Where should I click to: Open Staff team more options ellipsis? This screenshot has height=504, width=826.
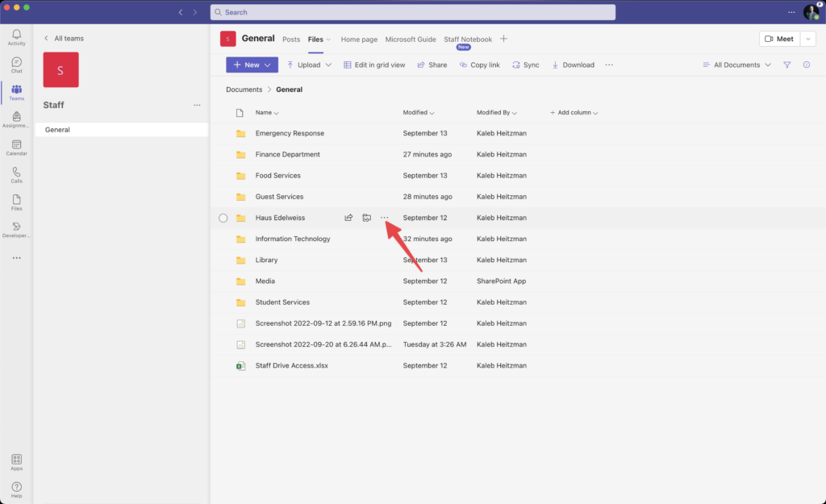click(197, 105)
